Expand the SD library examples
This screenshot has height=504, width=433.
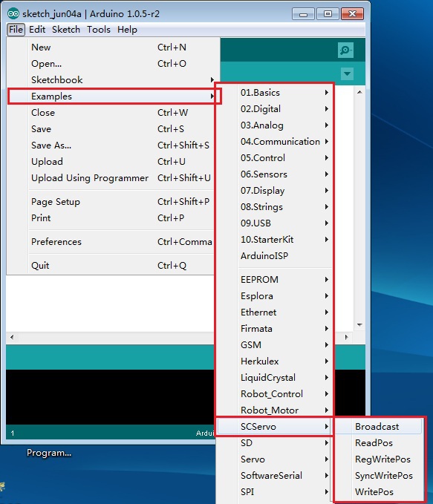point(275,443)
